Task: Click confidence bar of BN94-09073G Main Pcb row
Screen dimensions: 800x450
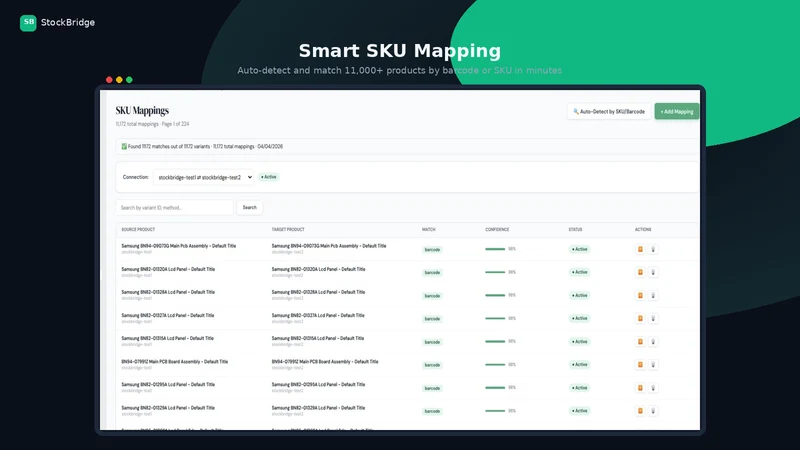Action: pos(495,249)
